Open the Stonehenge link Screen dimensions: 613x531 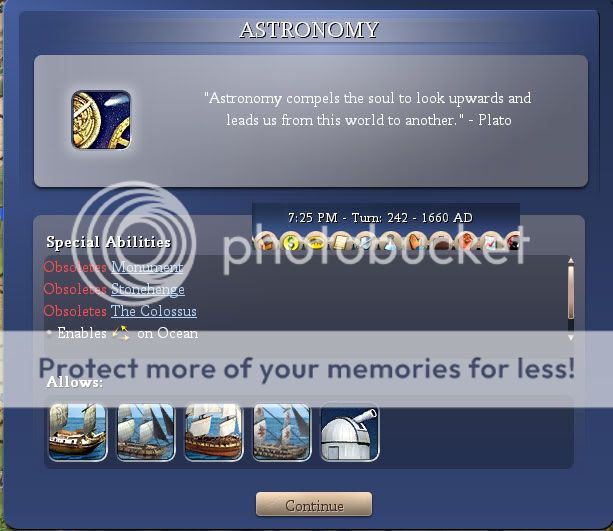pyautogui.click(x=148, y=289)
